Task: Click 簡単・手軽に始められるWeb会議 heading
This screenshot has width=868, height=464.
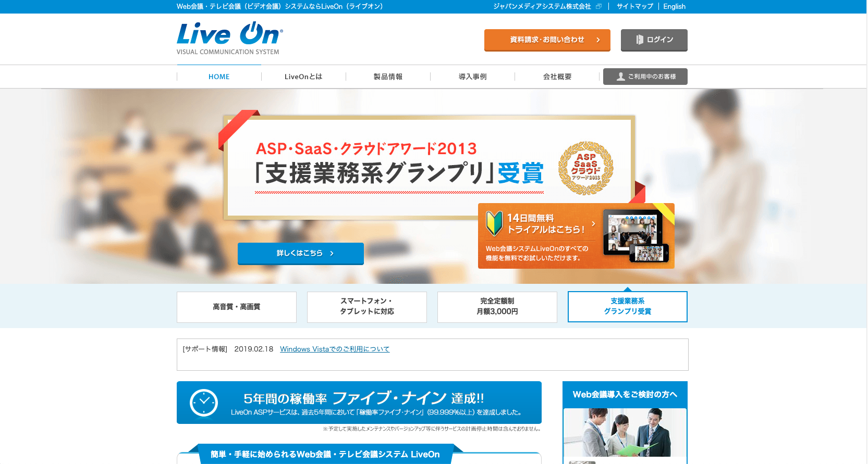Action: click(325, 454)
